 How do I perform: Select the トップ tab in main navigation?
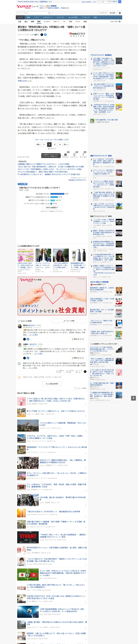coord(20,17)
